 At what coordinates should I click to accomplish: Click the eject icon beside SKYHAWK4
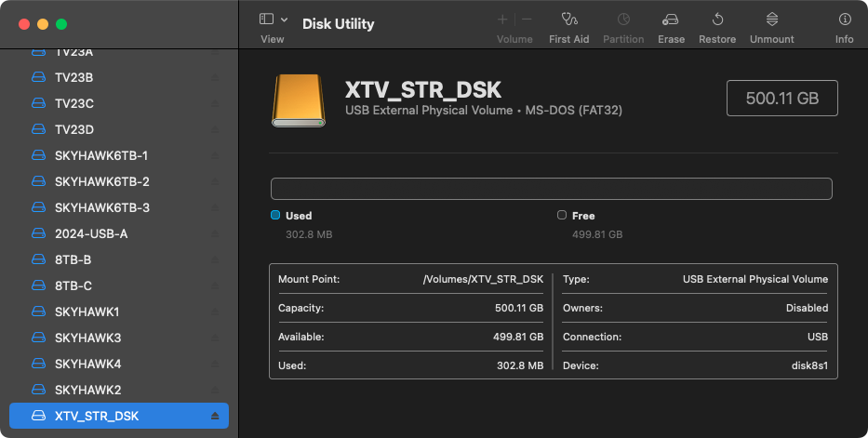coord(215,364)
